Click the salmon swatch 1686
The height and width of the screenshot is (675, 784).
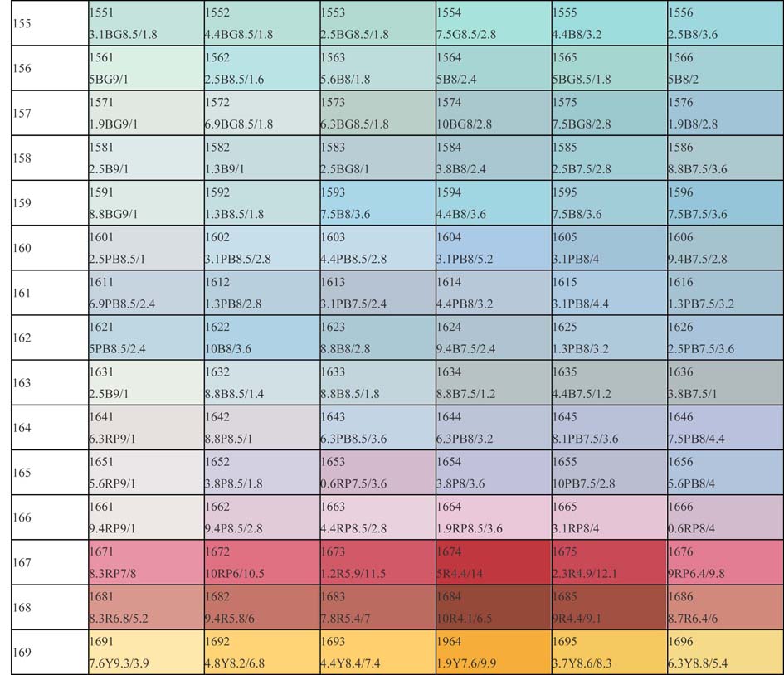coord(724,607)
